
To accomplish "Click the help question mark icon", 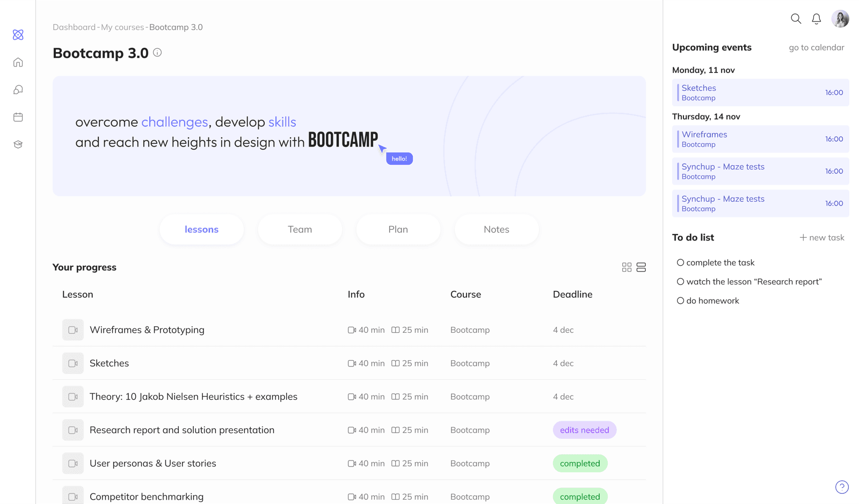I will (842, 487).
